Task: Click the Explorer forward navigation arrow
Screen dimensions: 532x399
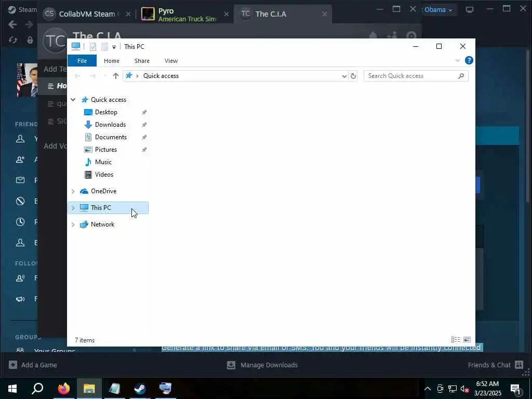Action: tap(92, 76)
